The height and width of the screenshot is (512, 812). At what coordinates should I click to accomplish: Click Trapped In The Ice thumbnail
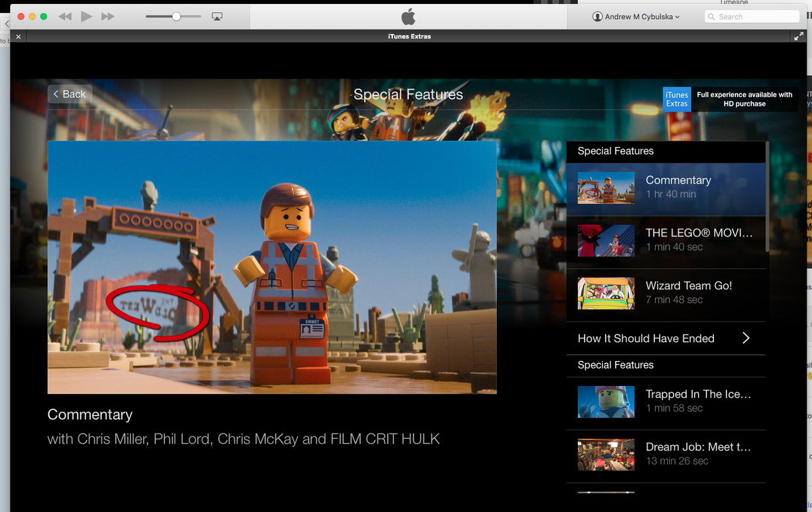coord(606,402)
